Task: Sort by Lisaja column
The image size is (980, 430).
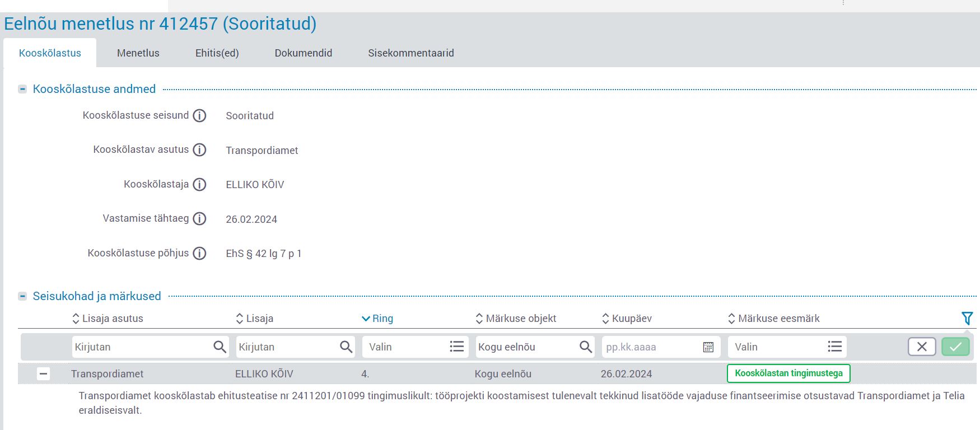Action: (x=255, y=319)
